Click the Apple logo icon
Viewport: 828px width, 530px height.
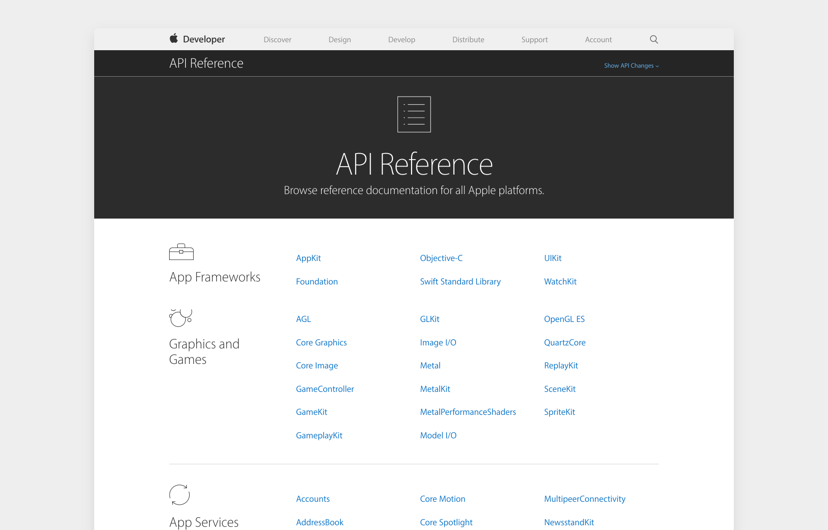pyautogui.click(x=173, y=38)
